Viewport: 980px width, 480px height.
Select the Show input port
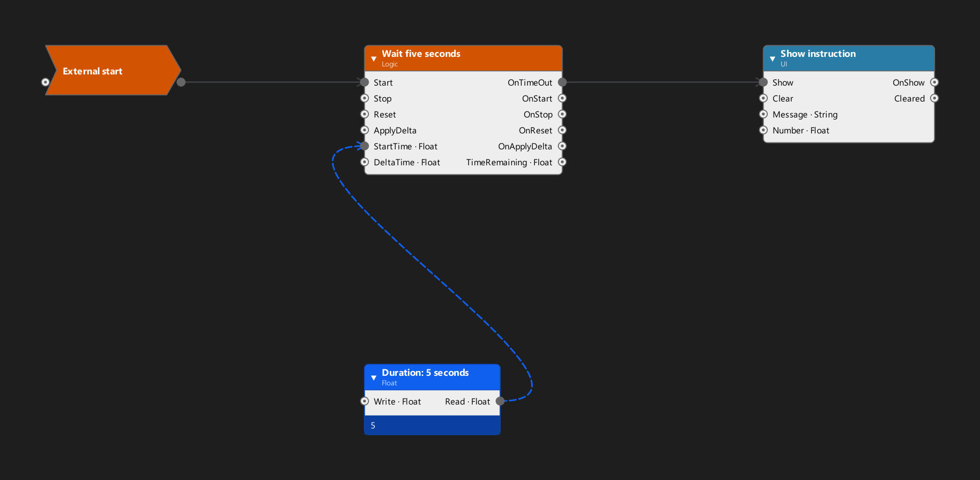pyautogui.click(x=763, y=82)
